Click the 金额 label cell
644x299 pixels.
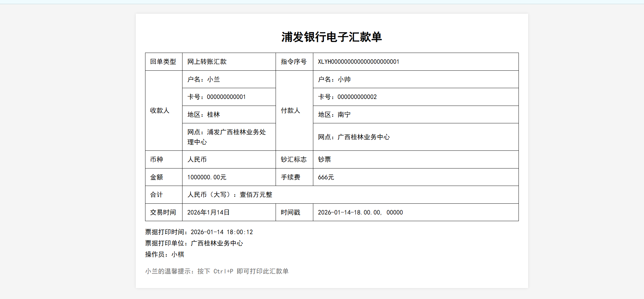(x=164, y=177)
